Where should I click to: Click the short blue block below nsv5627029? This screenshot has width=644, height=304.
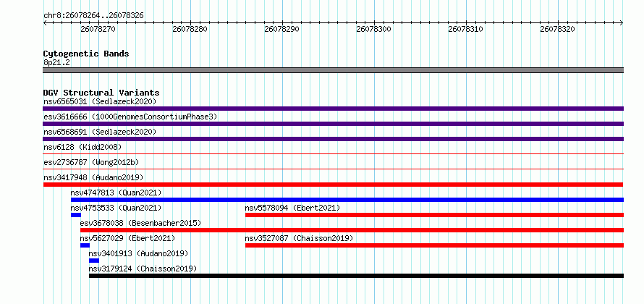pyautogui.click(x=85, y=245)
